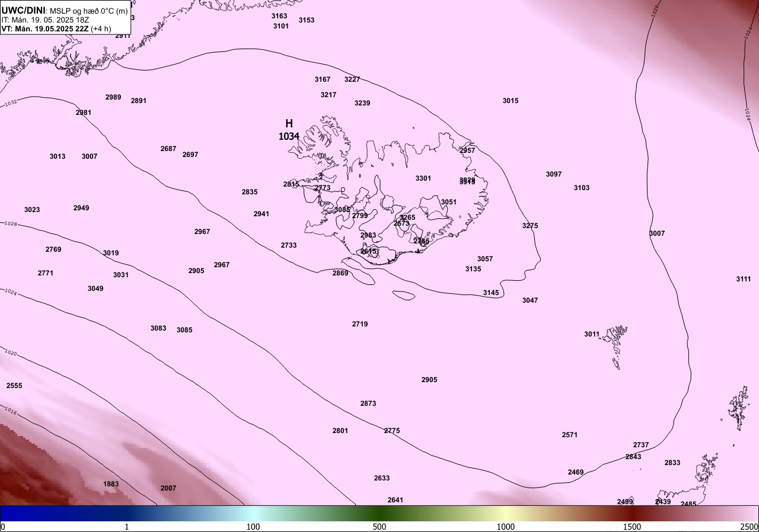Click the H 1034 high pressure marker
759x532 pixels.
pos(289,130)
